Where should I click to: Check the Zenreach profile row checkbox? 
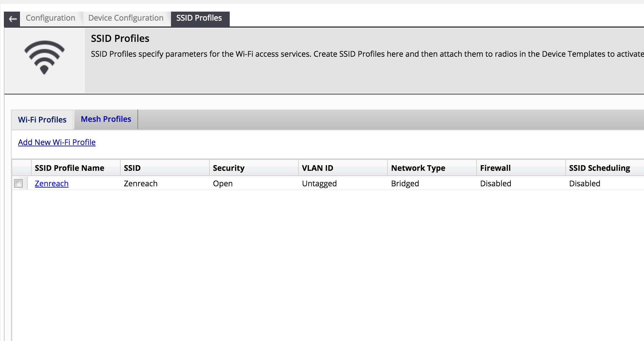pos(19,183)
